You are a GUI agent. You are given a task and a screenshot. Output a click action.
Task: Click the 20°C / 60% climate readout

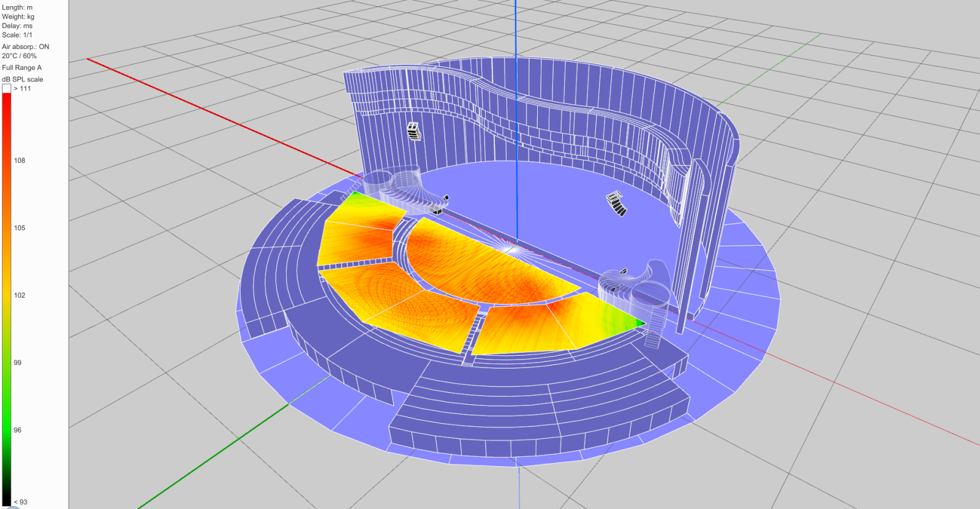[x=19, y=56]
